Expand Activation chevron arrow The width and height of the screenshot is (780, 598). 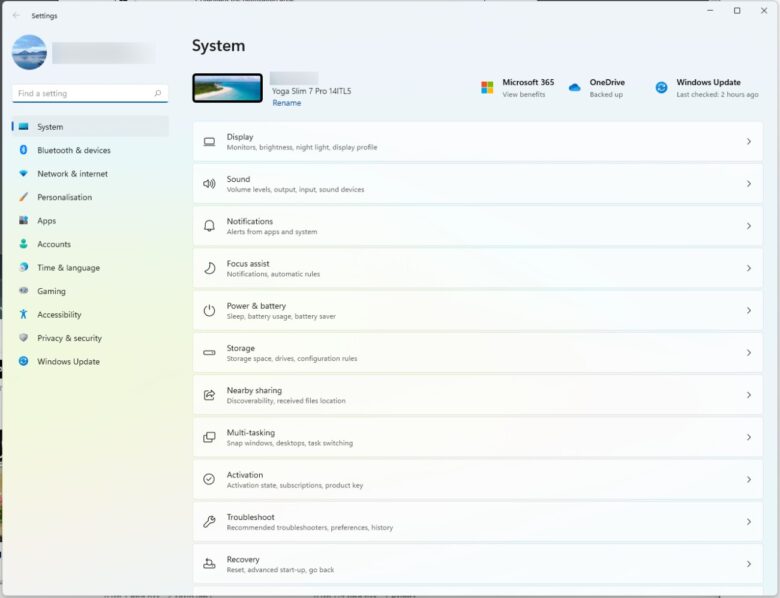click(749, 480)
